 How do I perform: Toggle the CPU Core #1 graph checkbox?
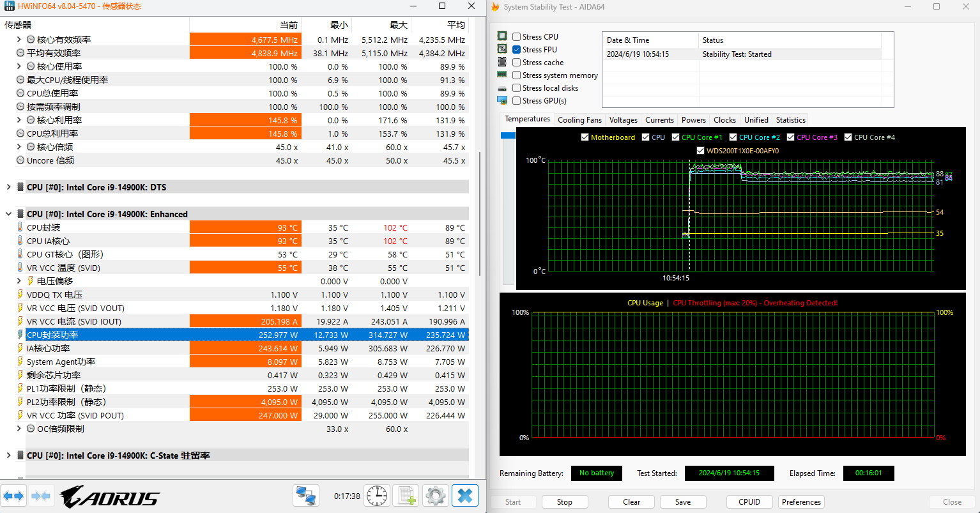676,137
